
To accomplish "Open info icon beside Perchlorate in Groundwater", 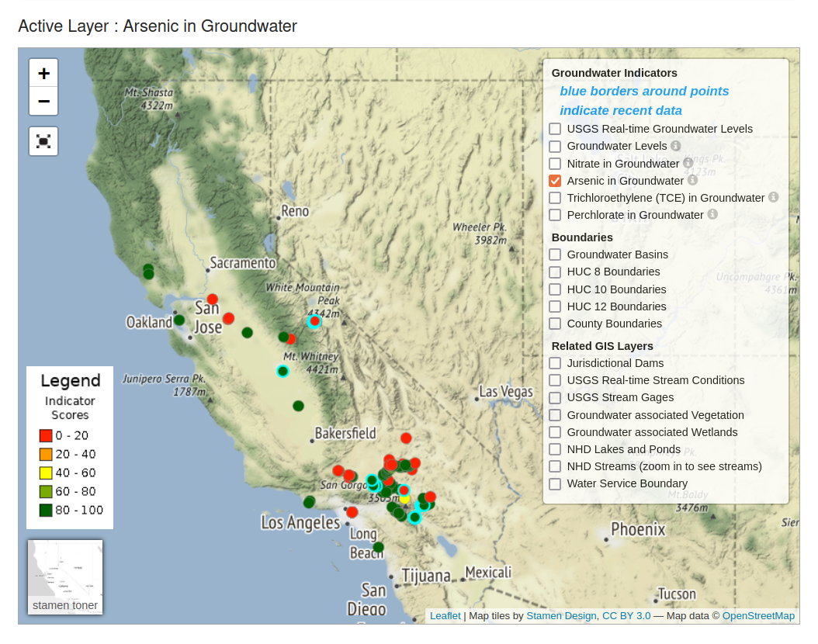I will point(712,214).
